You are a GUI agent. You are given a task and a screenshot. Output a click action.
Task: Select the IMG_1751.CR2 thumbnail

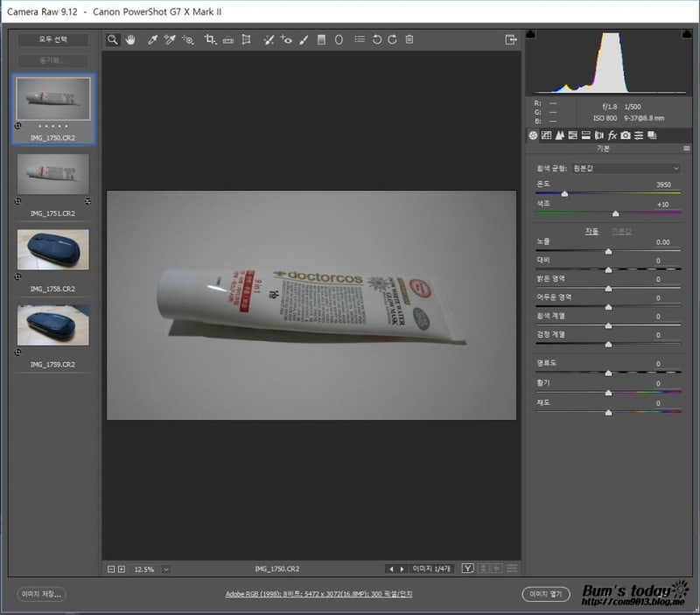pos(53,174)
